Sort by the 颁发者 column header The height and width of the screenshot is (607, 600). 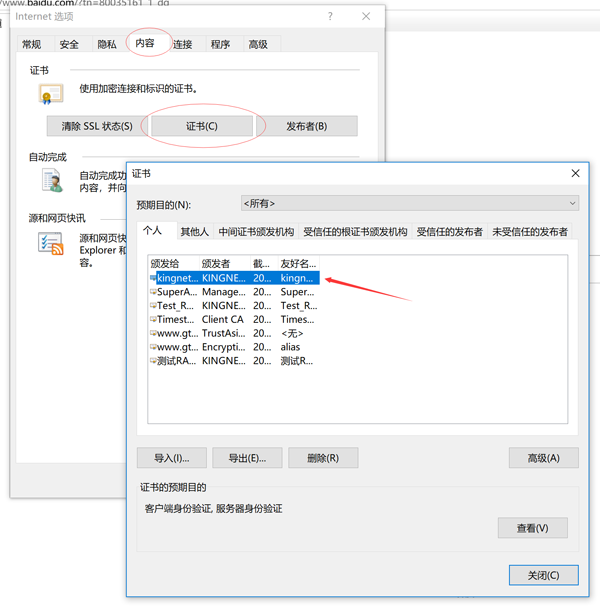pos(225,264)
